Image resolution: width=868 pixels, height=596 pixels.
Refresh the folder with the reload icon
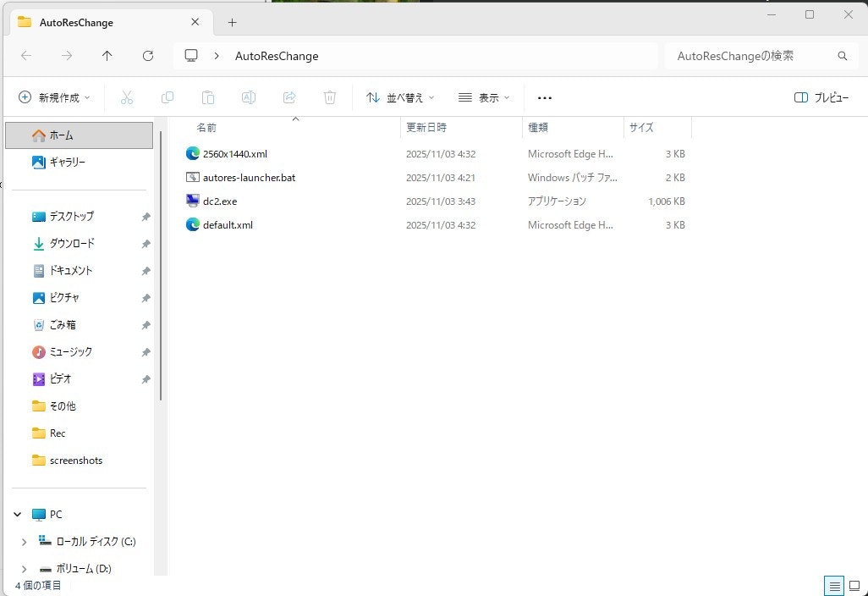(148, 55)
